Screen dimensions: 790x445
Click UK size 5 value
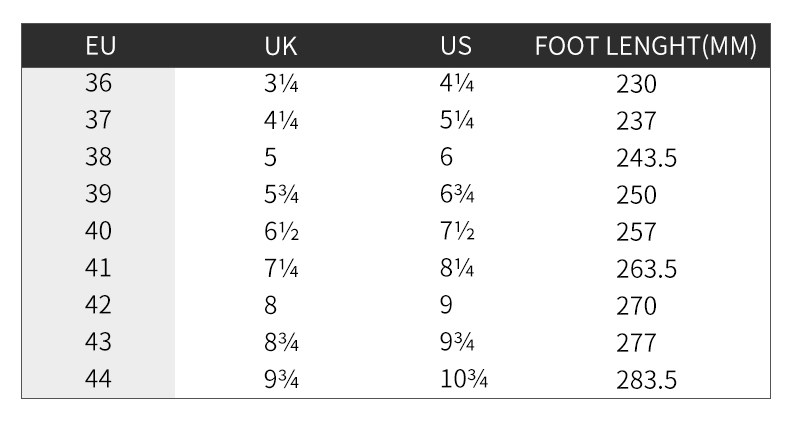(x=271, y=158)
